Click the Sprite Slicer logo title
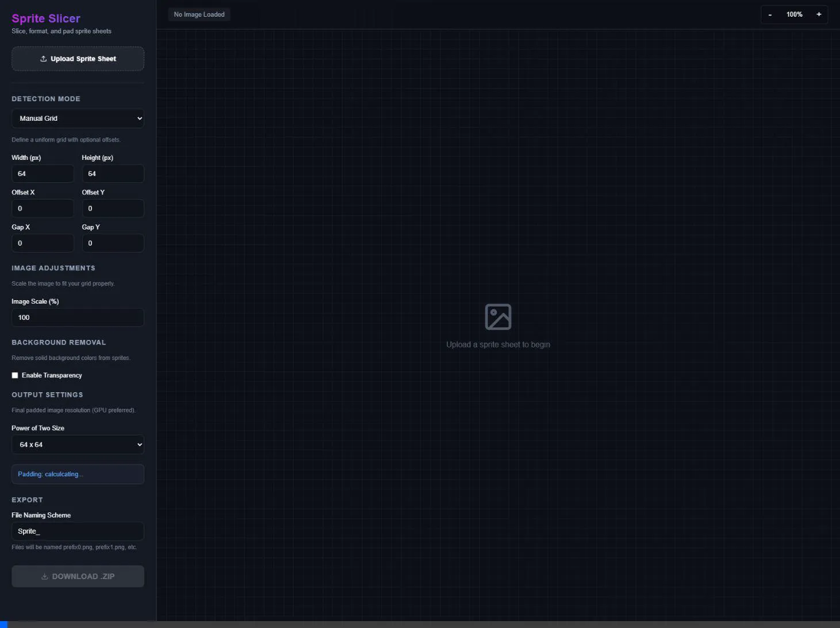The image size is (840, 628). tap(46, 18)
